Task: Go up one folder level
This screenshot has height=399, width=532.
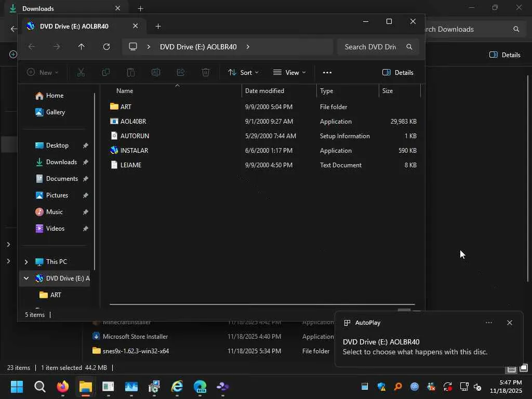Action: tap(82, 47)
